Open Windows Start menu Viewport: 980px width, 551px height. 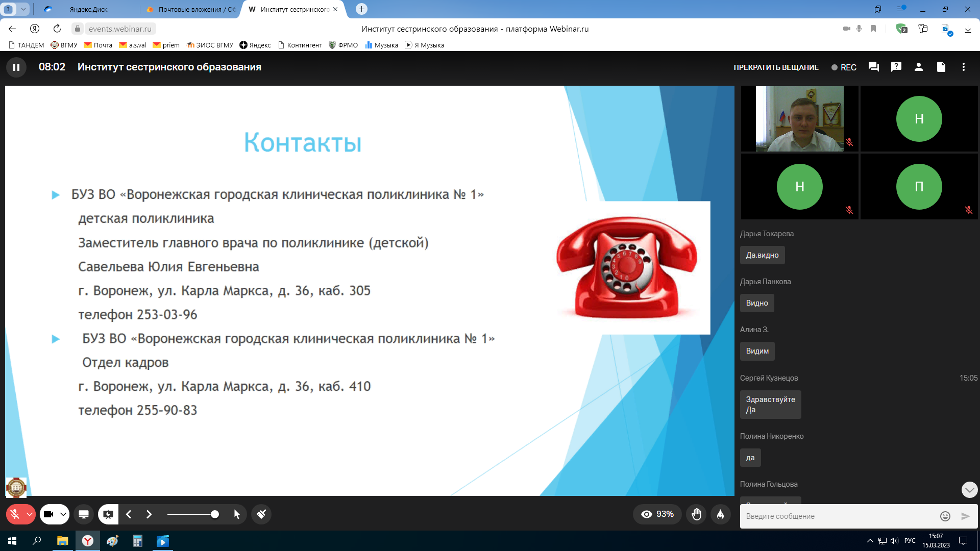pyautogui.click(x=12, y=541)
